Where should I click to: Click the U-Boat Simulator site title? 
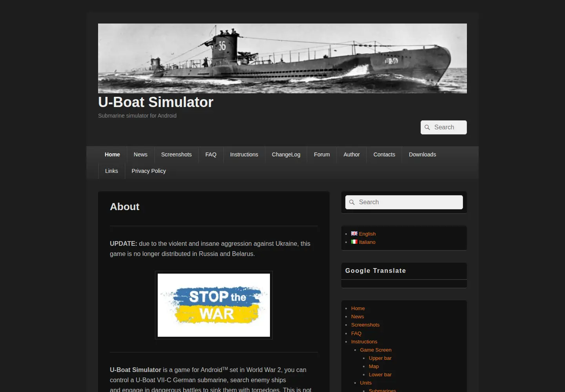click(156, 102)
